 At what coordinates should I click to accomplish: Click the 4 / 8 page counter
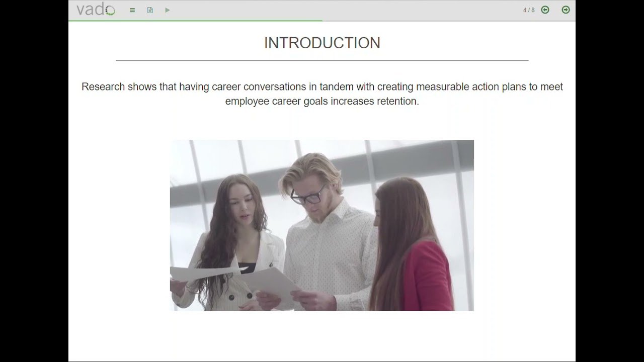[529, 10]
